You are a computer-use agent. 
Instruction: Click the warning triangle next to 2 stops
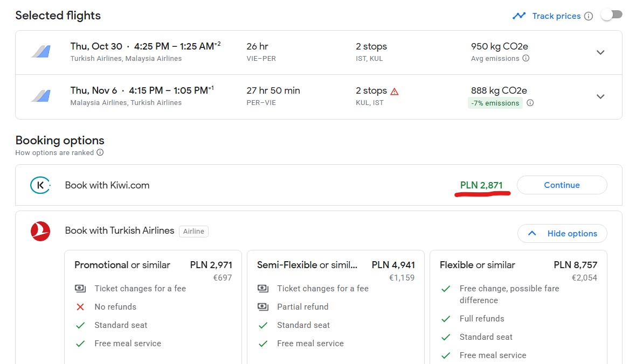394,92
